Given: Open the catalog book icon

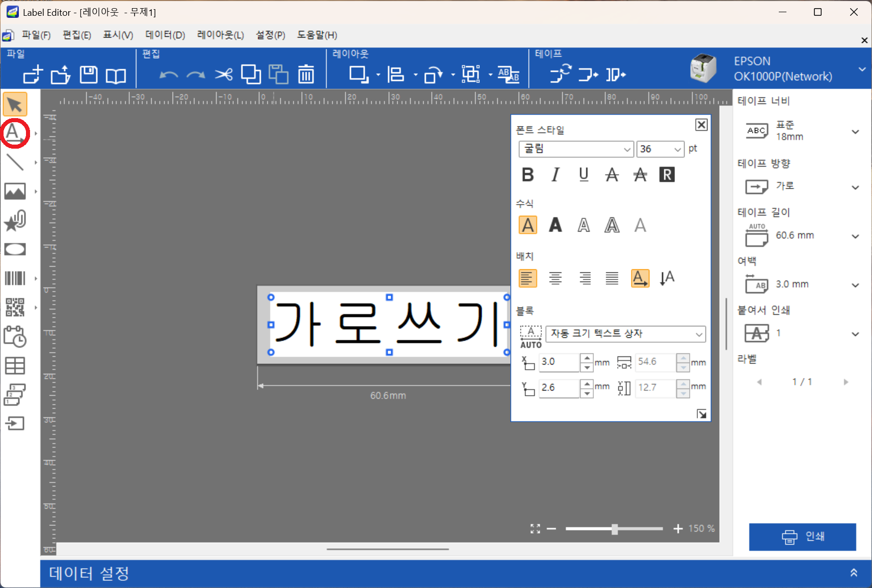Looking at the screenshot, I should tap(116, 76).
